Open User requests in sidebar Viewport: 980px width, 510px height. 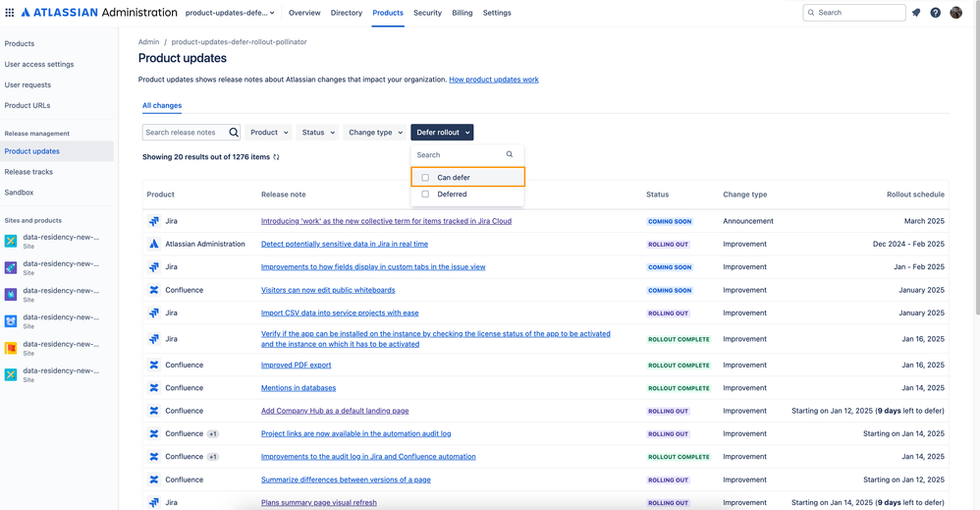point(27,85)
